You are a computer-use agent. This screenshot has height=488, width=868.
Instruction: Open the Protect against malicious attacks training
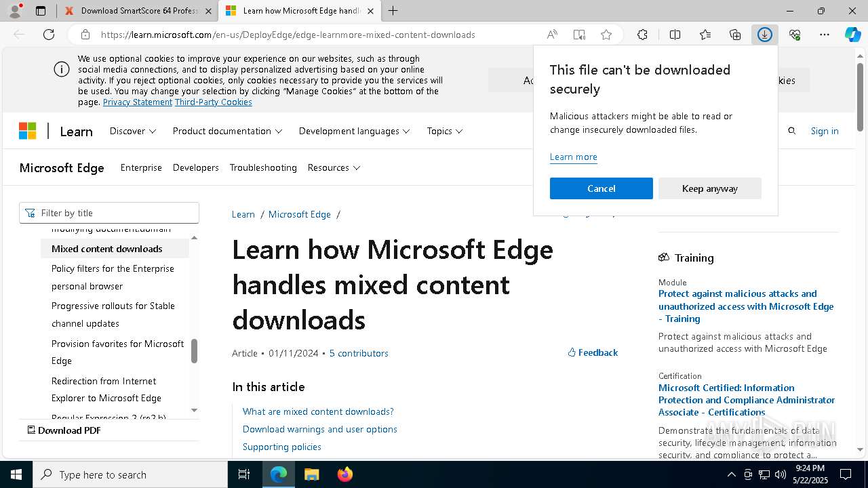click(746, 306)
